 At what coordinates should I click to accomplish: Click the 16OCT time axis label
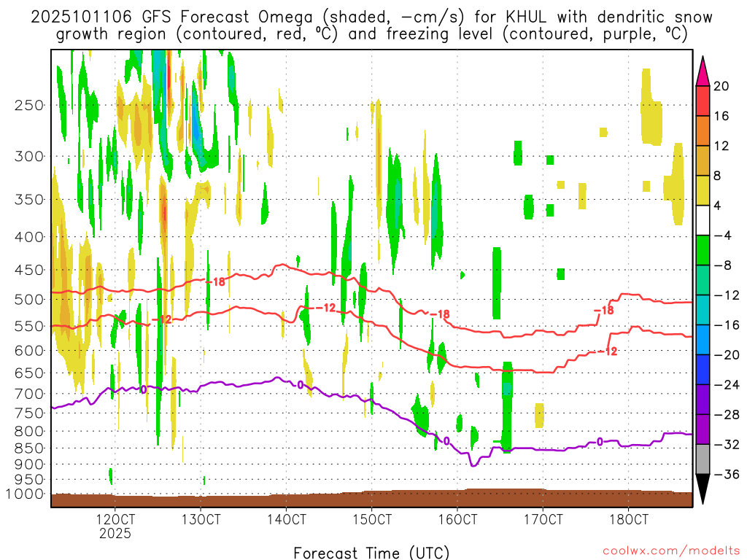click(457, 519)
